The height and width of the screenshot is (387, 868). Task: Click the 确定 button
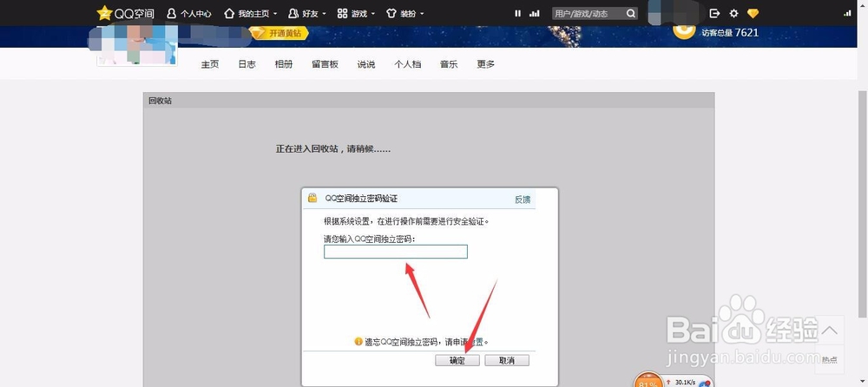coord(457,360)
